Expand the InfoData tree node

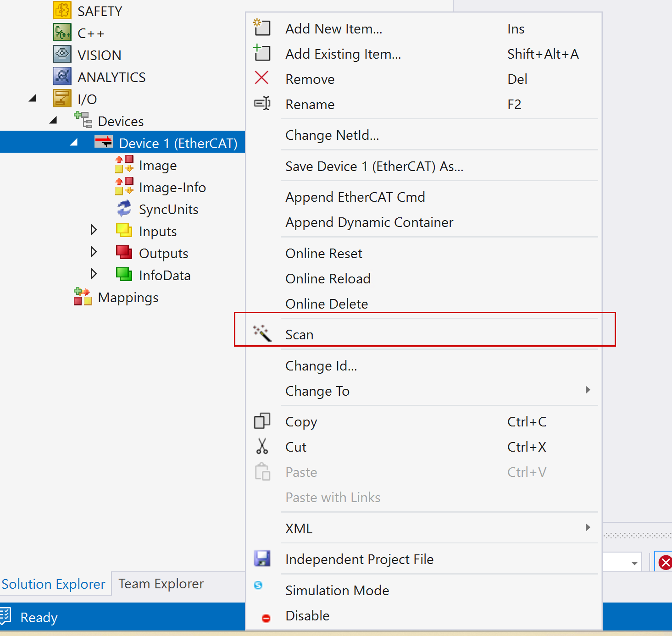(x=94, y=274)
